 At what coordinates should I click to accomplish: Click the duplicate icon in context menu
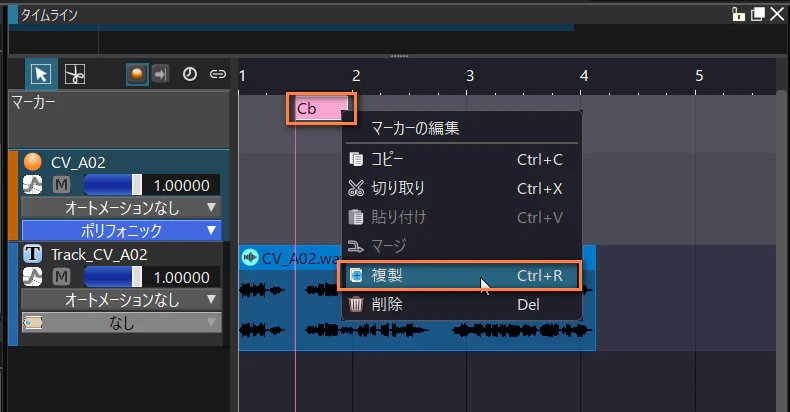point(356,276)
